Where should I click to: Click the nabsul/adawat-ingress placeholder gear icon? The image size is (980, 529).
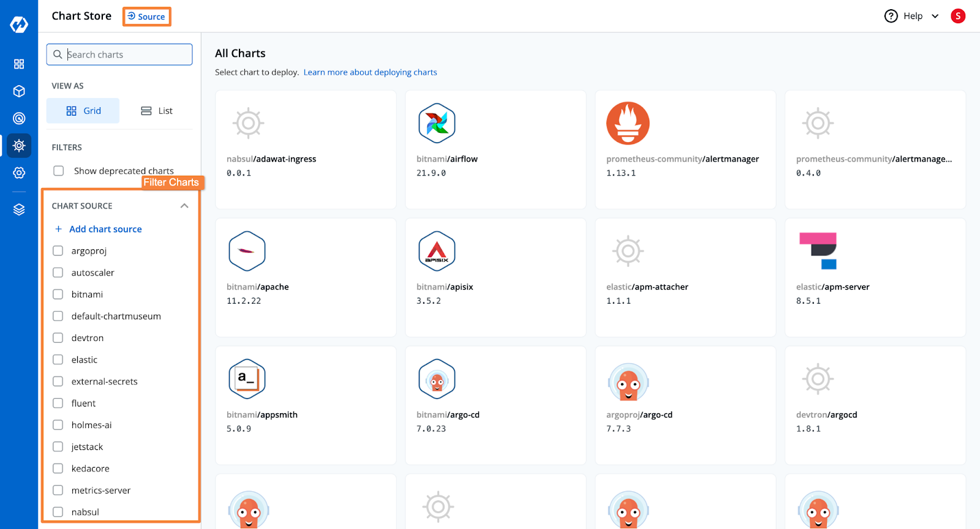tap(248, 123)
